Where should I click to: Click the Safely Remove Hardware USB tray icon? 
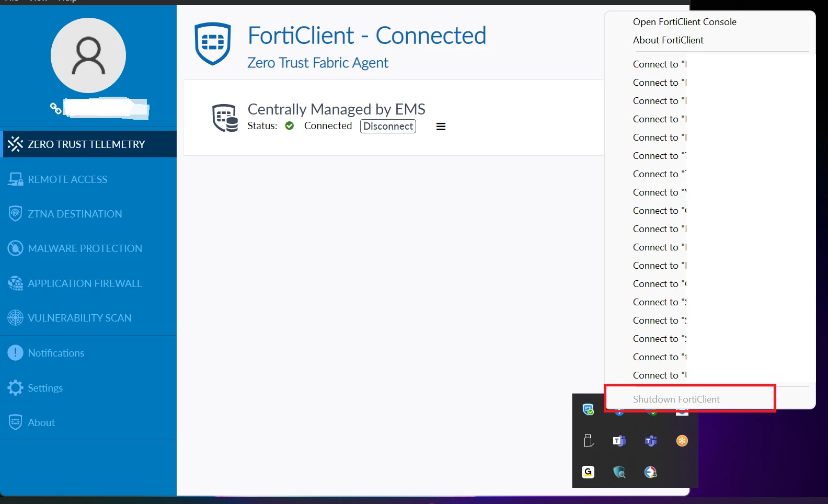point(588,441)
